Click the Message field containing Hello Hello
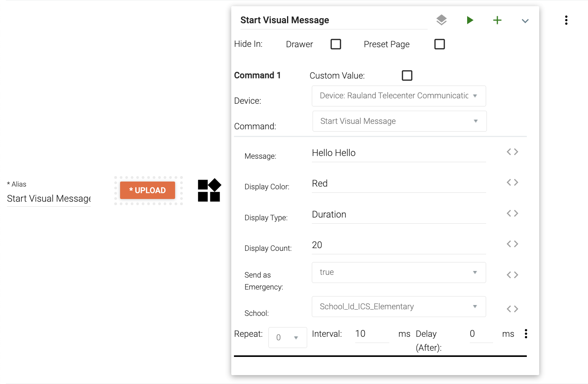 [399, 153]
